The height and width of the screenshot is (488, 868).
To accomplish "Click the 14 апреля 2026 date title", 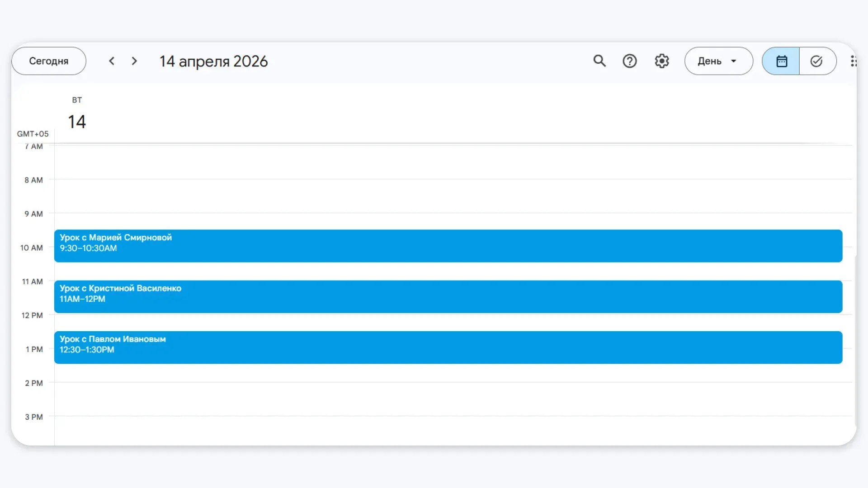I will (x=213, y=61).
